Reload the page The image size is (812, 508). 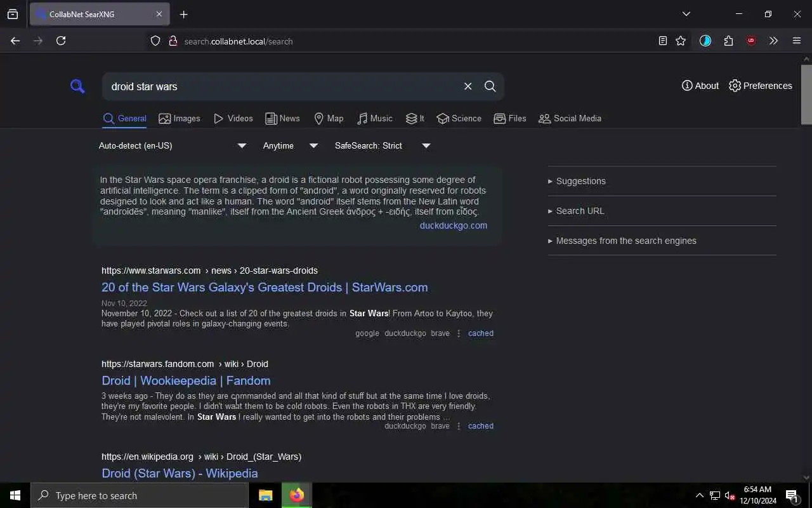pyautogui.click(x=61, y=41)
